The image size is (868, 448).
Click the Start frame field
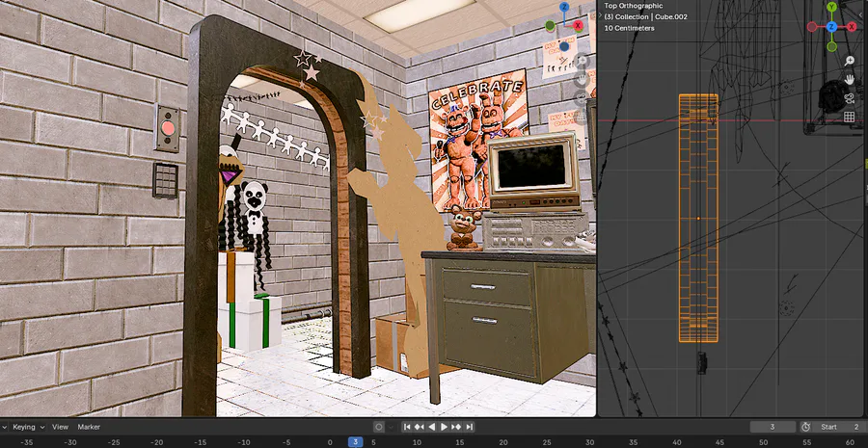(x=839, y=427)
